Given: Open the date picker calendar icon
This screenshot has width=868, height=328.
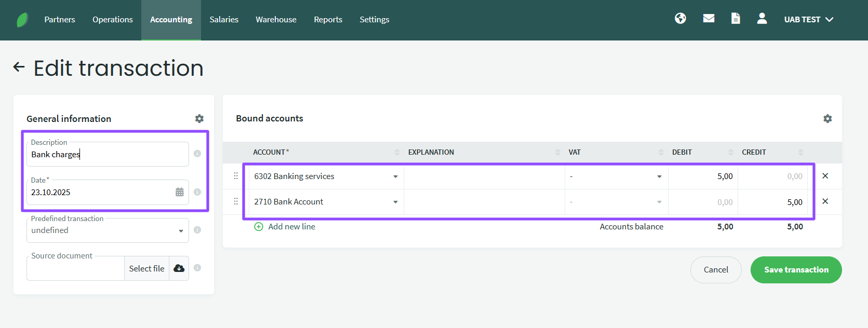Looking at the screenshot, I should pyautogui.click(x=180, y=192).
